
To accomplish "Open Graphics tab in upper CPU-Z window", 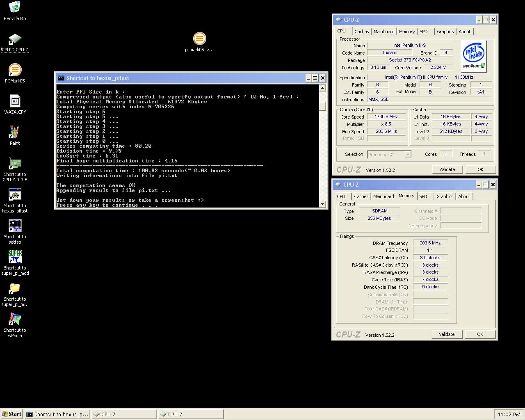I will click(445, 32).
